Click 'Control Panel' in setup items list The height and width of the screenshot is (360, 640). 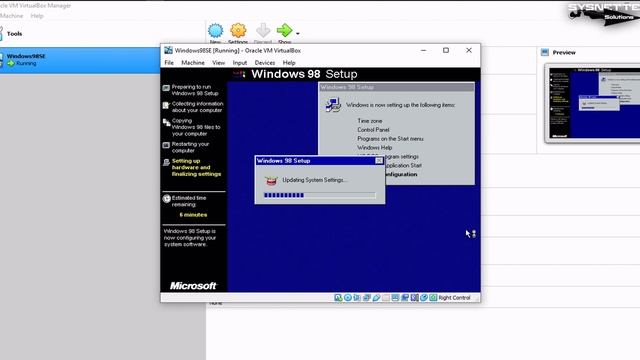[373, 130]
